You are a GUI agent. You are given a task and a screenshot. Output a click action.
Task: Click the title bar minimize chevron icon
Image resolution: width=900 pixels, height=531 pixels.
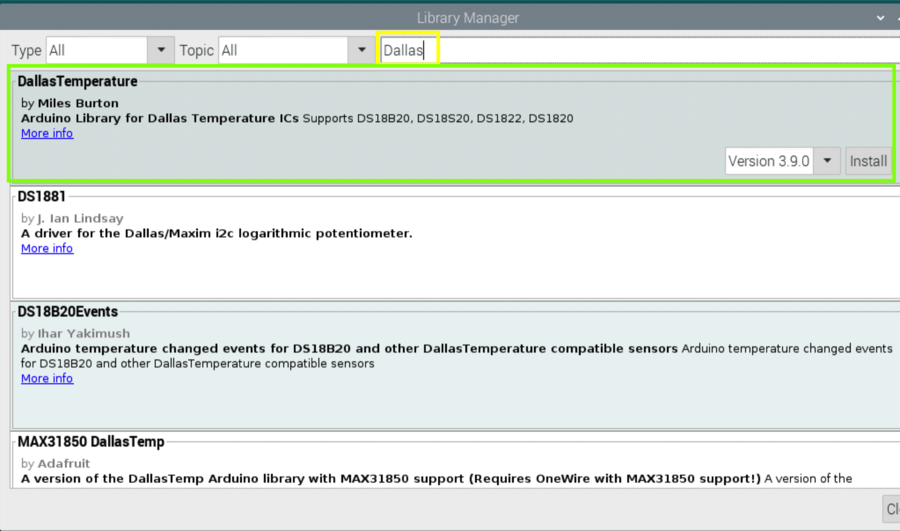880,18
